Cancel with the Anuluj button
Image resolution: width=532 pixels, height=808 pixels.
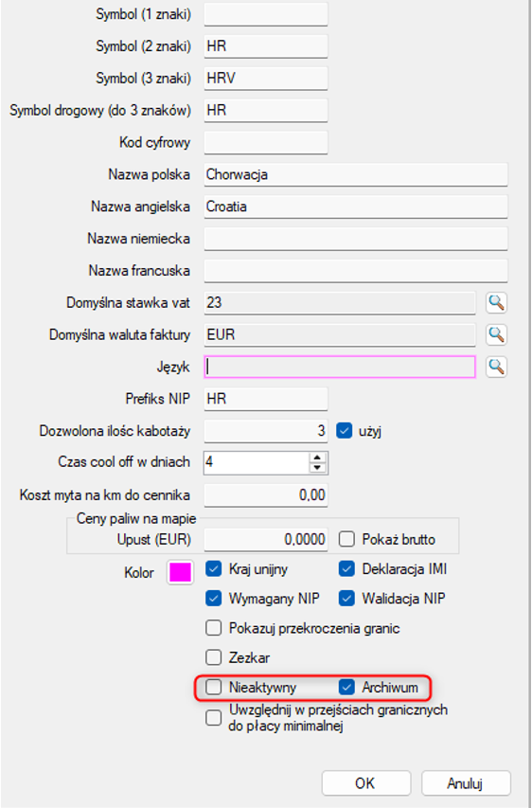(466, 783)
